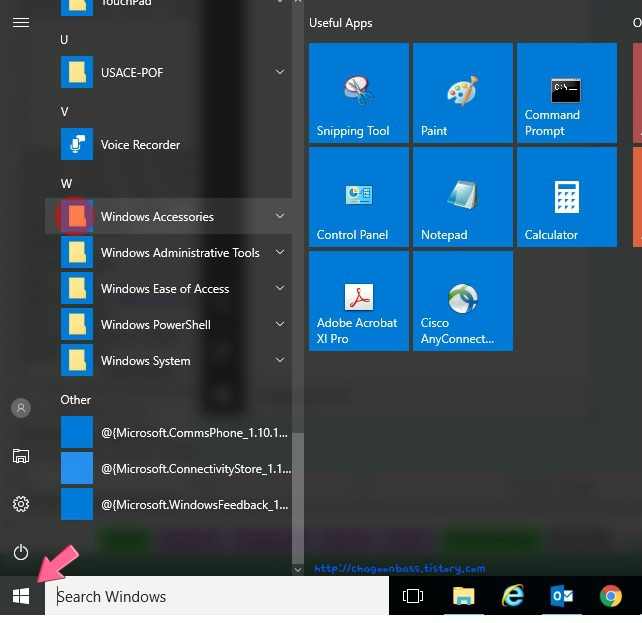Launch the Notepad tile
Image resolution: width=642 pixels, height=623 pixels.
pyautogui.click(x=463, y=197)
